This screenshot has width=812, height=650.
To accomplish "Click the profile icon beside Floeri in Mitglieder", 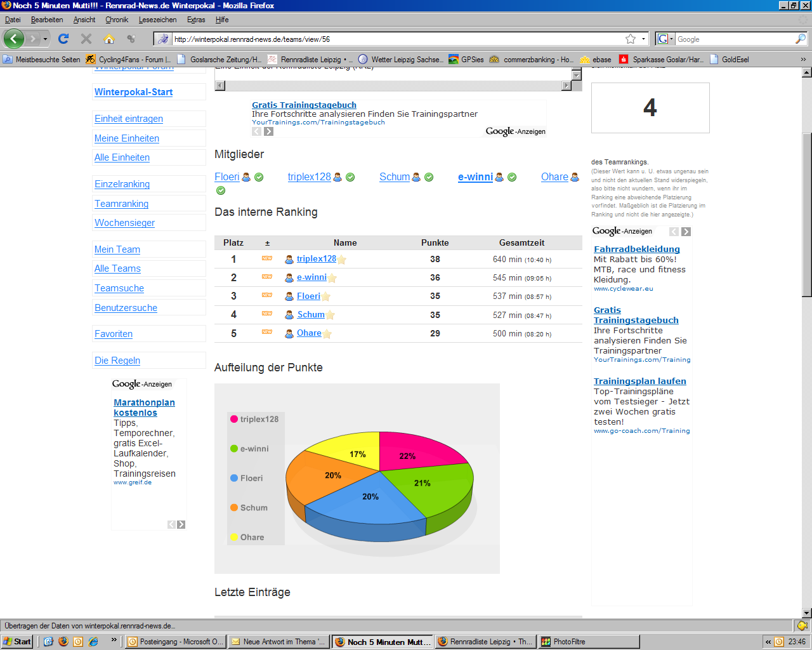I will click(246, 178).
